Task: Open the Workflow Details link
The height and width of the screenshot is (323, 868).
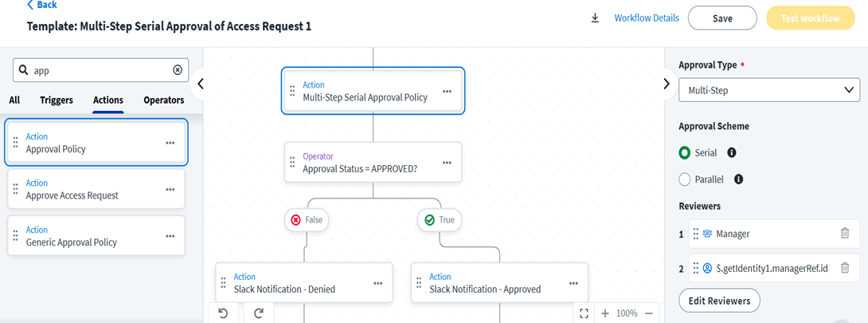Action: click(647, 18)
